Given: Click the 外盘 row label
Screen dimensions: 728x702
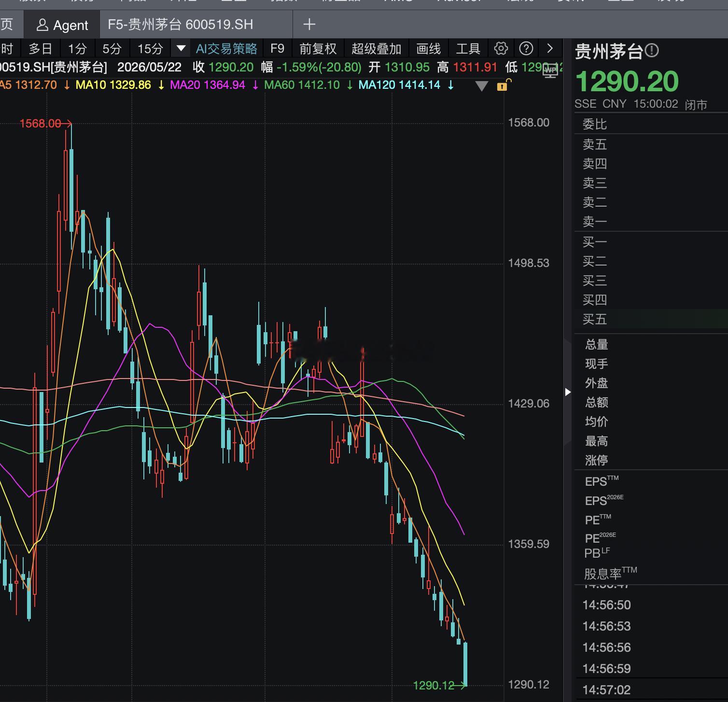Looking at the screenshot, I should 597,383.
